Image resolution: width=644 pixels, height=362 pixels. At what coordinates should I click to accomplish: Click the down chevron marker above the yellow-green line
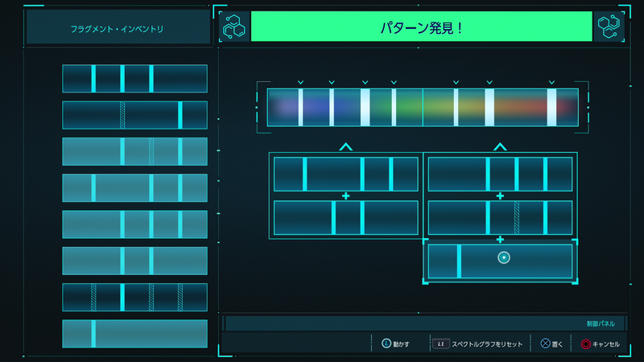pyautogui.click(x=456, y=83)
